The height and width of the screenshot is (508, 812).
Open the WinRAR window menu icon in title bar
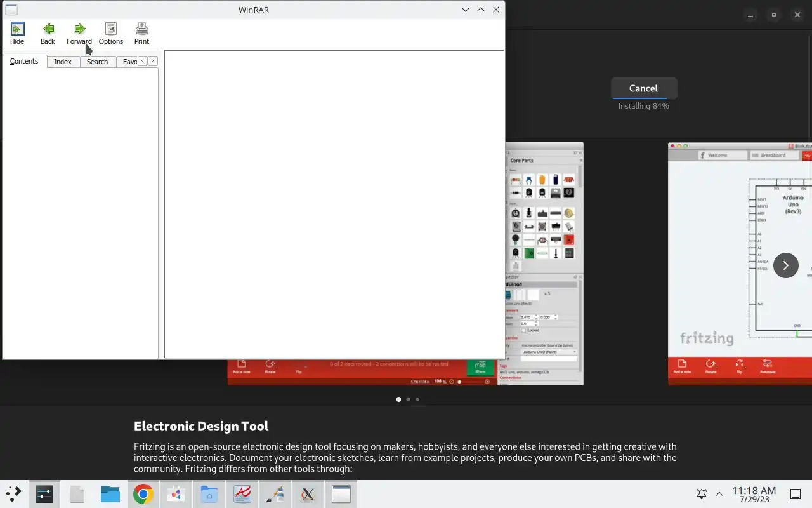[x=11, y=10]
